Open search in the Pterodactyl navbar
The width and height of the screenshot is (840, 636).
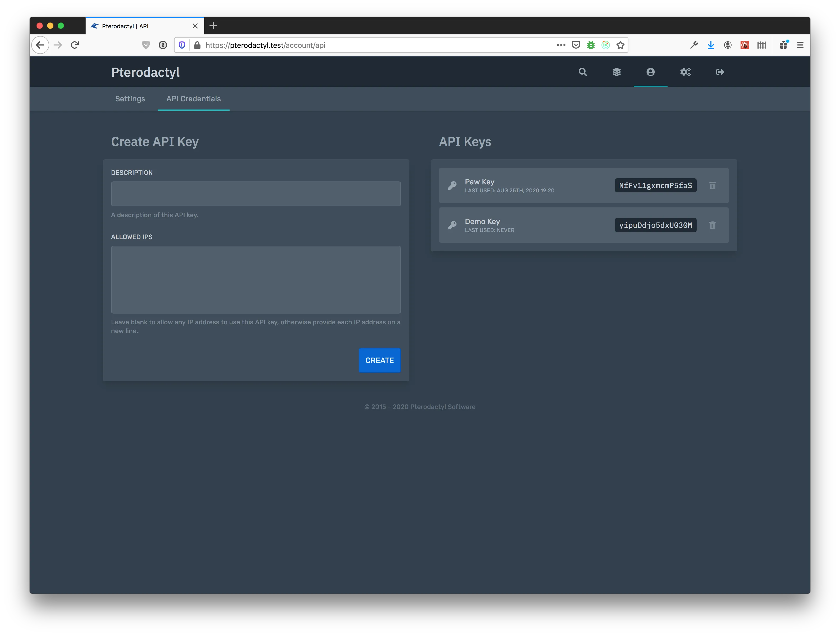(x=583, y=72)
